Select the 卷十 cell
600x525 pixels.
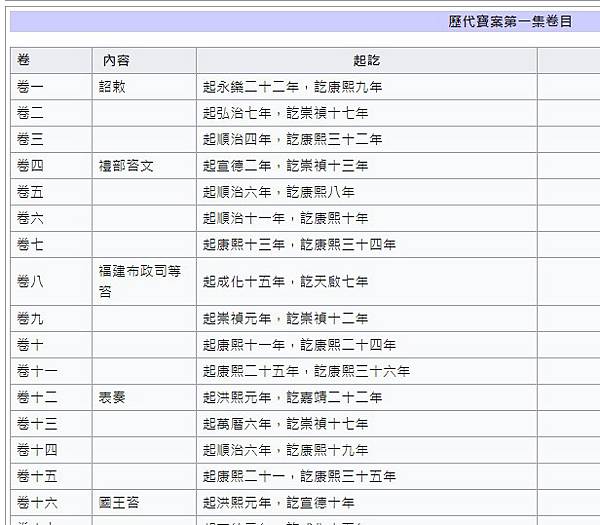[x=51, y=345]
